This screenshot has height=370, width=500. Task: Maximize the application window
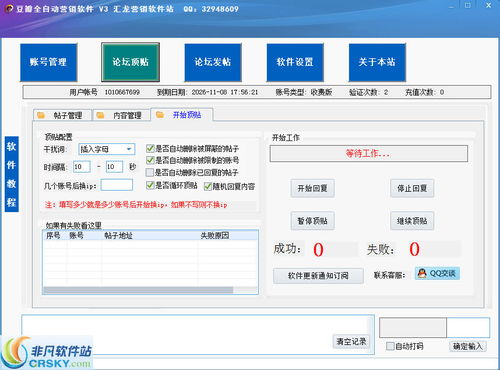pyautogui.click(x=468, y=6)
